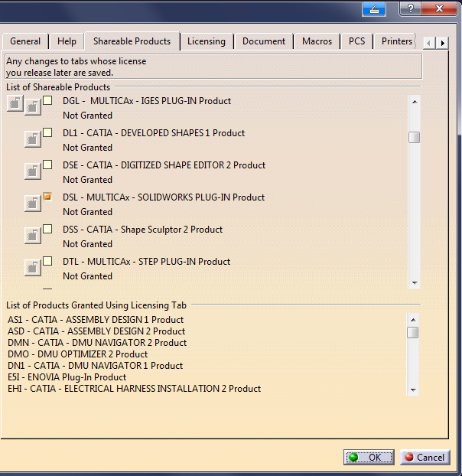Select ASD - CATIA - ASSEMBLY DESIGN 2 Product
Image resolution: width=462 pixels, height=476 pixels.
(96, 331)
